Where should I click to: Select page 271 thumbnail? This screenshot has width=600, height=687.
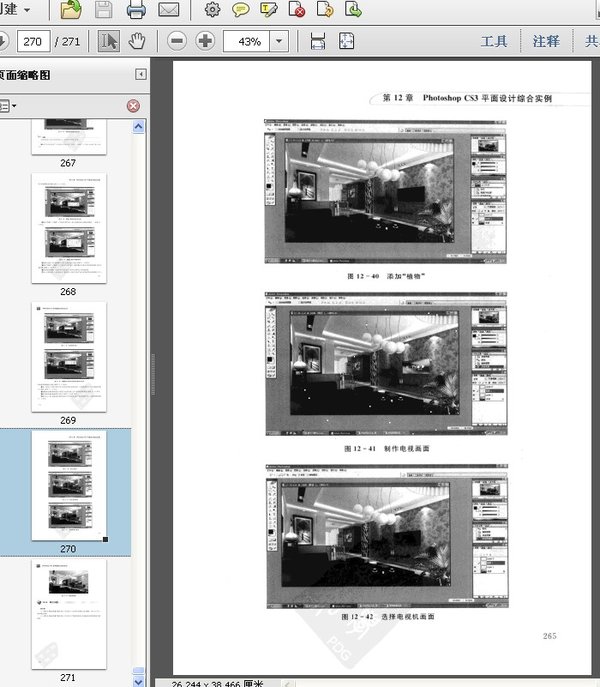coord(68,613)
